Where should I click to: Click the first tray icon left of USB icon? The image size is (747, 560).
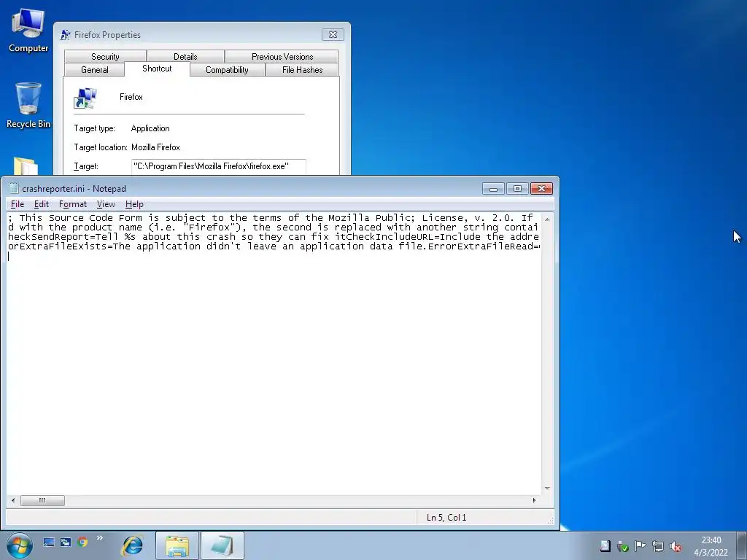tap(605, 546)
